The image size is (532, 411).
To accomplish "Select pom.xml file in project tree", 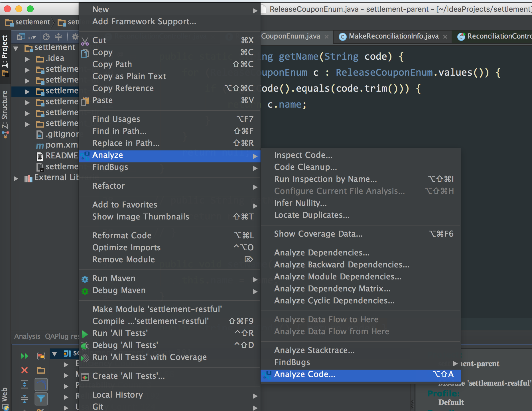I will pos(62,145).
